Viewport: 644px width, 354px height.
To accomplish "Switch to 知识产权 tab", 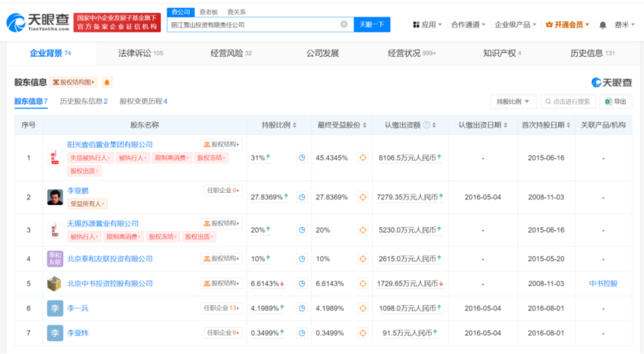I will (x=502, y=53).
